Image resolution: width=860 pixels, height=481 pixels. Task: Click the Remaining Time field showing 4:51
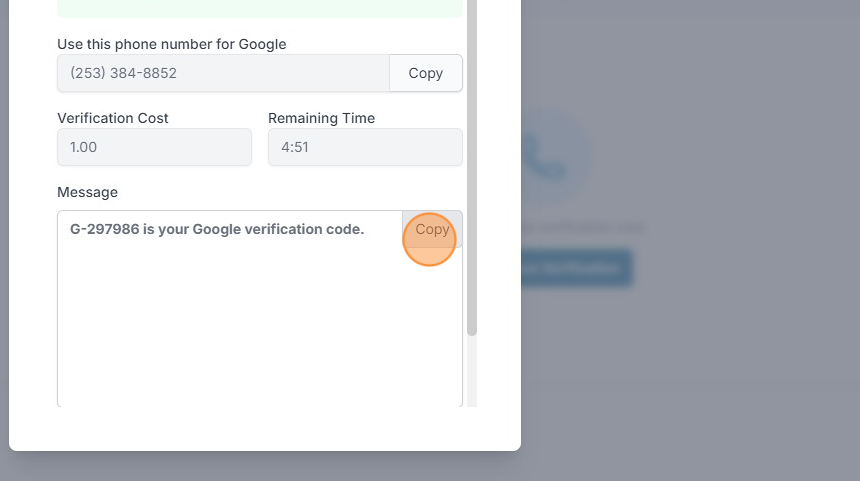365,147
